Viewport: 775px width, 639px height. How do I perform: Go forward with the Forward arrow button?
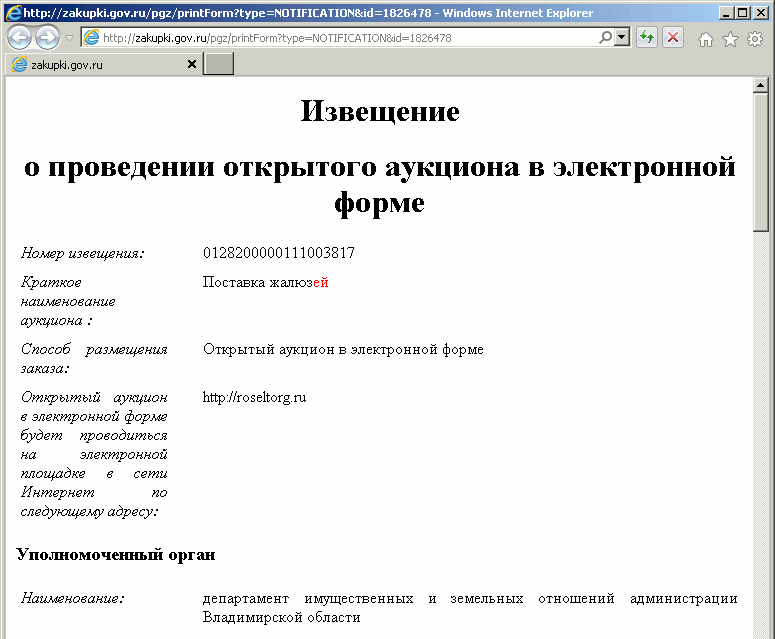click(47, 38)
